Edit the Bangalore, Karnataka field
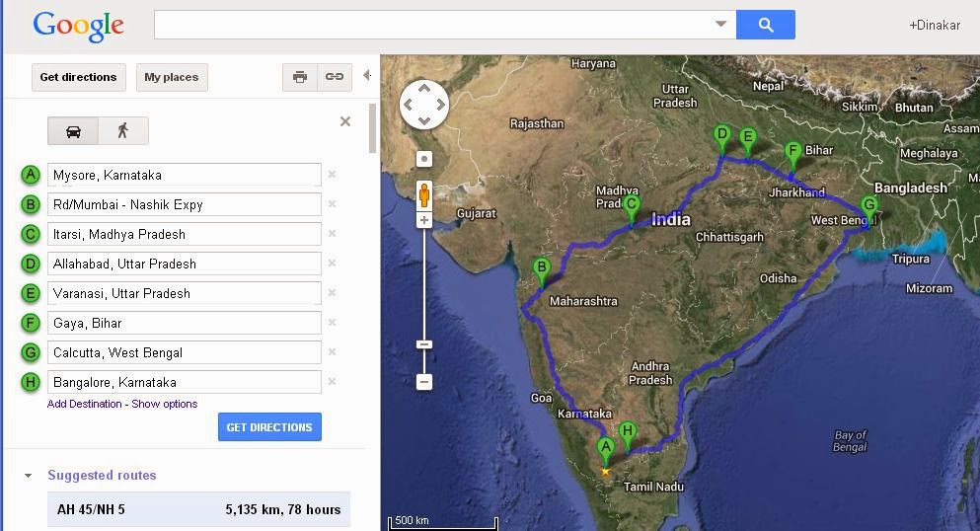Image resolution: width=980 pixels, height=531 pixels. (185, 382)
